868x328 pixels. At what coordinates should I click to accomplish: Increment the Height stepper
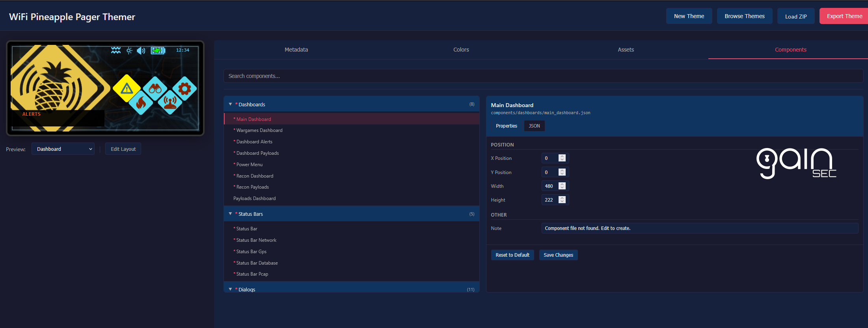(562, 198)
